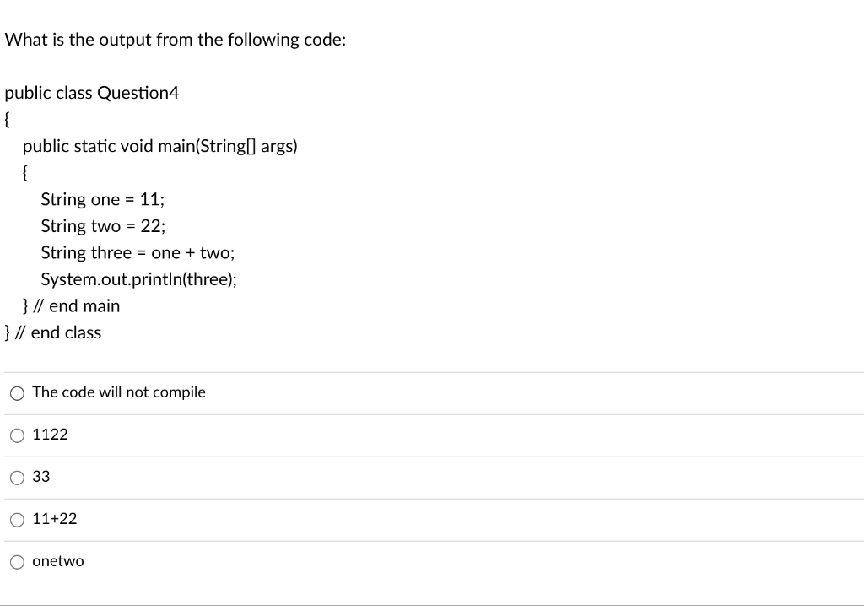864x616 pixels.
Task: Click the System.out.println(three) statement
Action: click(x=138, y=278)
